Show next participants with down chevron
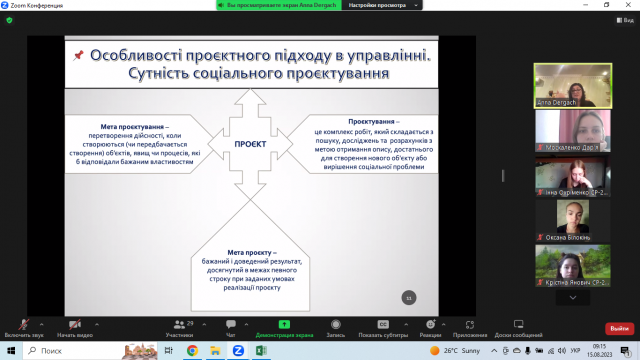 [573, 298]
